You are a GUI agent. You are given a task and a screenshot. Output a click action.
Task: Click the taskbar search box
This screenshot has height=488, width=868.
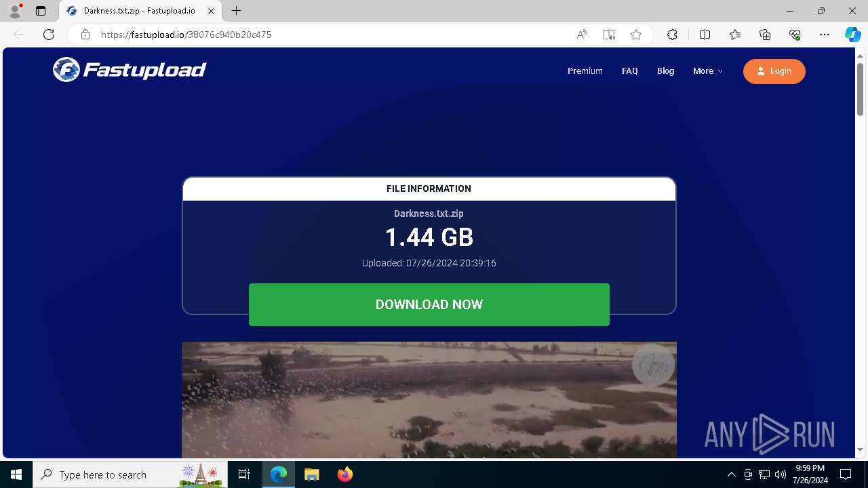click(x=130, y=474)
